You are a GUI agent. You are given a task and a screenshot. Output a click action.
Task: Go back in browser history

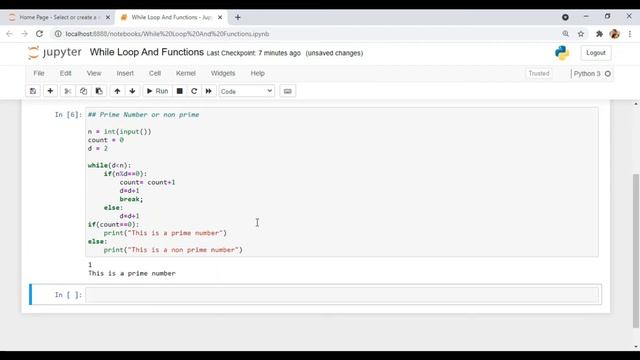(x=9, y=34)
